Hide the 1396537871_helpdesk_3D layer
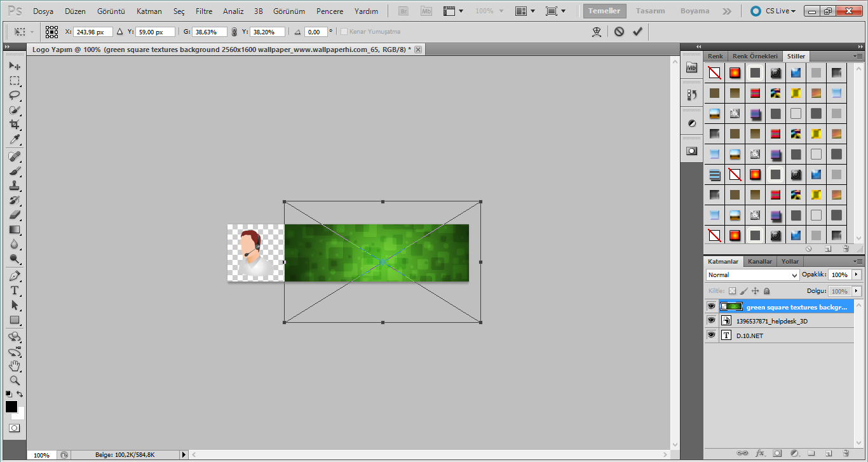The image size is (868, 462). click(x=711, y=321)
